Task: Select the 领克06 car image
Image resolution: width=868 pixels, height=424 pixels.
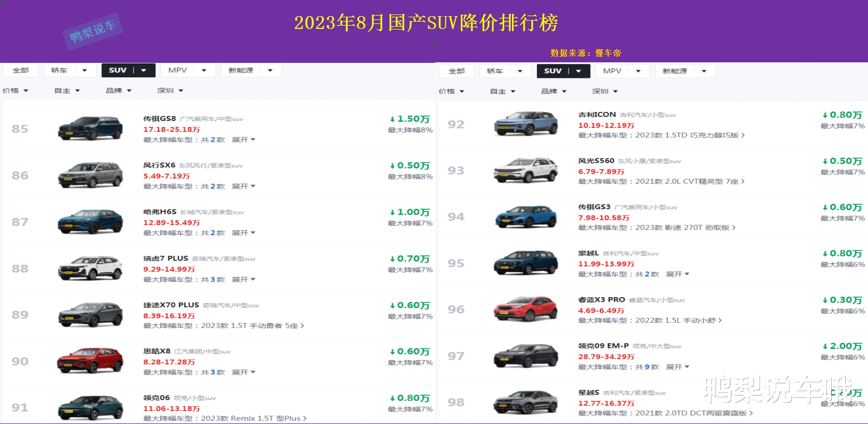Action: [x=90, y=407]
